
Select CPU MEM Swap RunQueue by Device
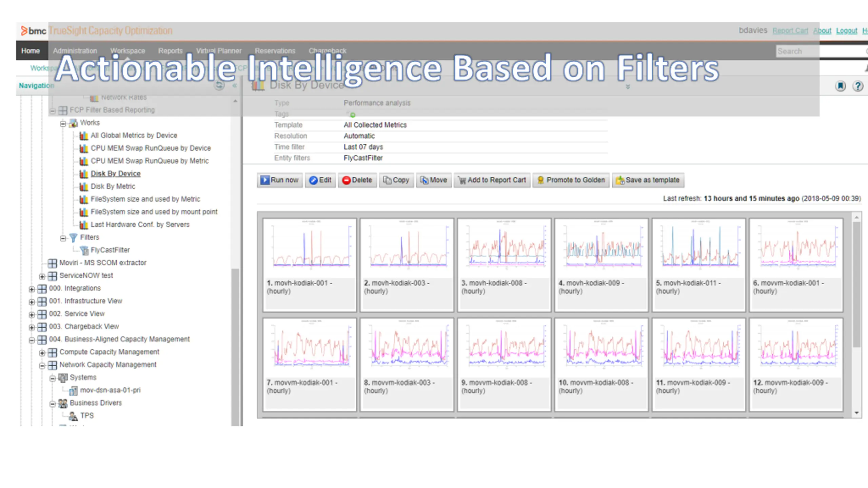point(151,148)
